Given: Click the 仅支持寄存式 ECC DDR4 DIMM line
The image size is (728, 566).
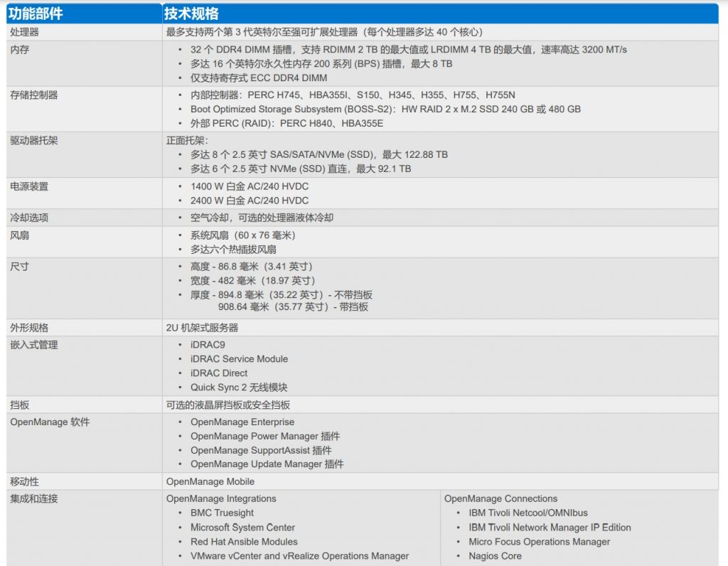Looking at the screenshot, I should click(259, 78).
